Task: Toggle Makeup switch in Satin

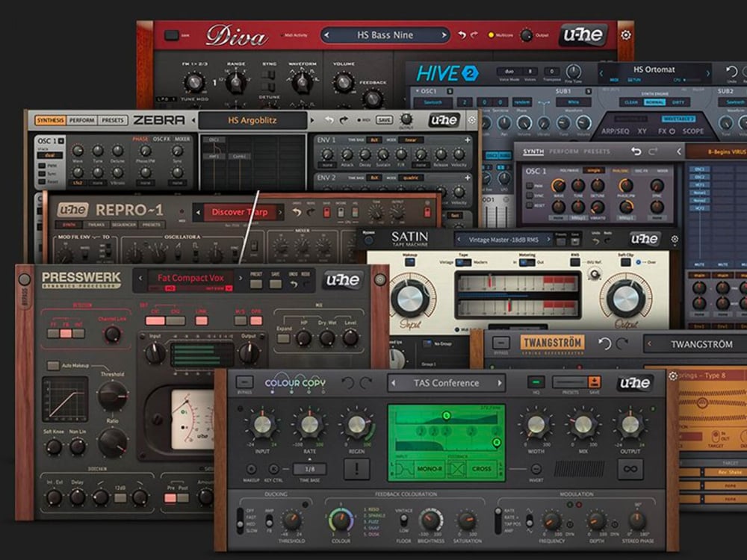Action: pyautogui.click(x=409, y=262)
